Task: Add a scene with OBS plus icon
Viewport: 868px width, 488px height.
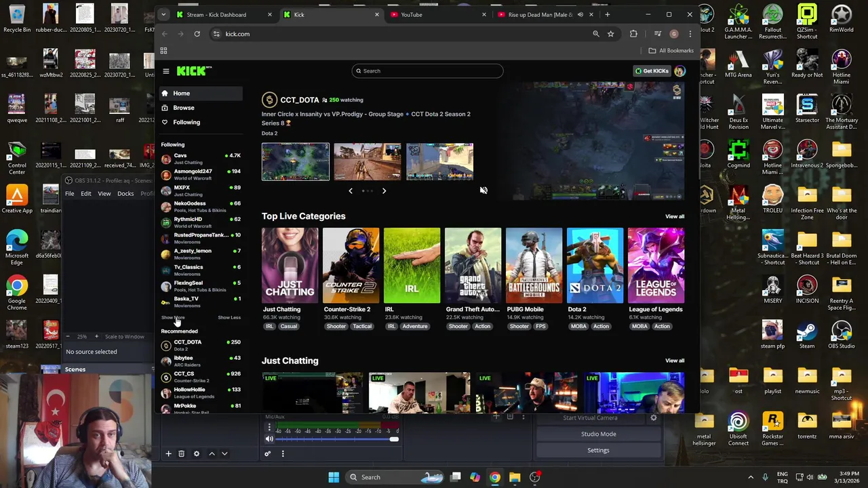Action: click(168, 454)
